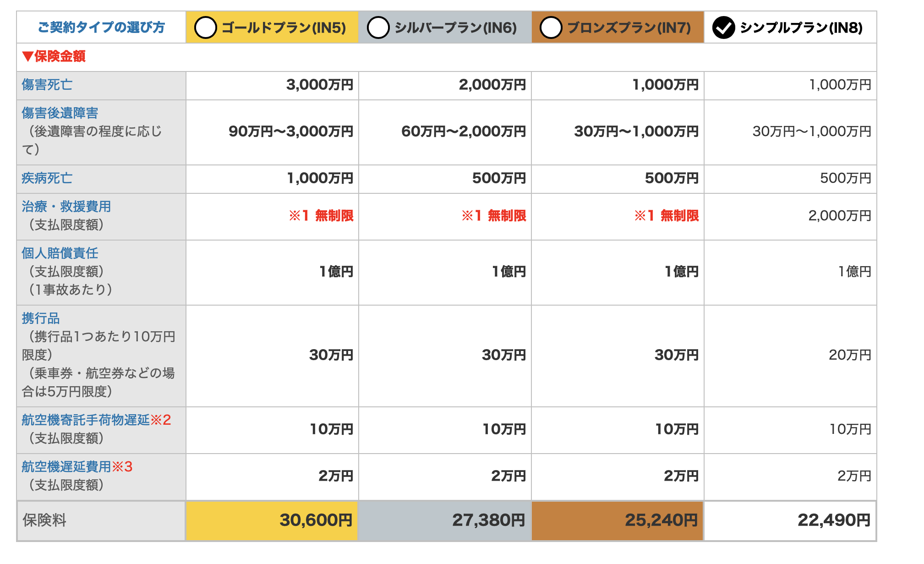The image size is (924, 564).
Task: Click the checked シンプルプラン(IN8) radio button
Action: pos(724,27)
